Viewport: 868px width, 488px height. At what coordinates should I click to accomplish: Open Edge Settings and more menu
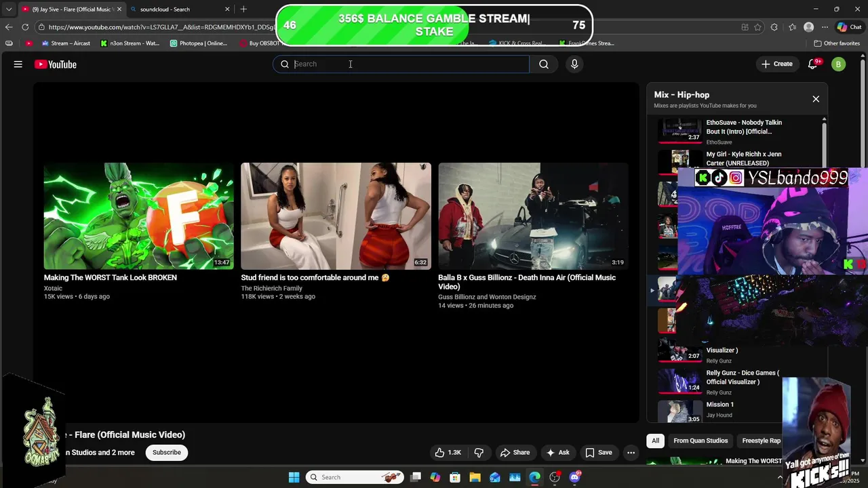click(x=825, y=27)
